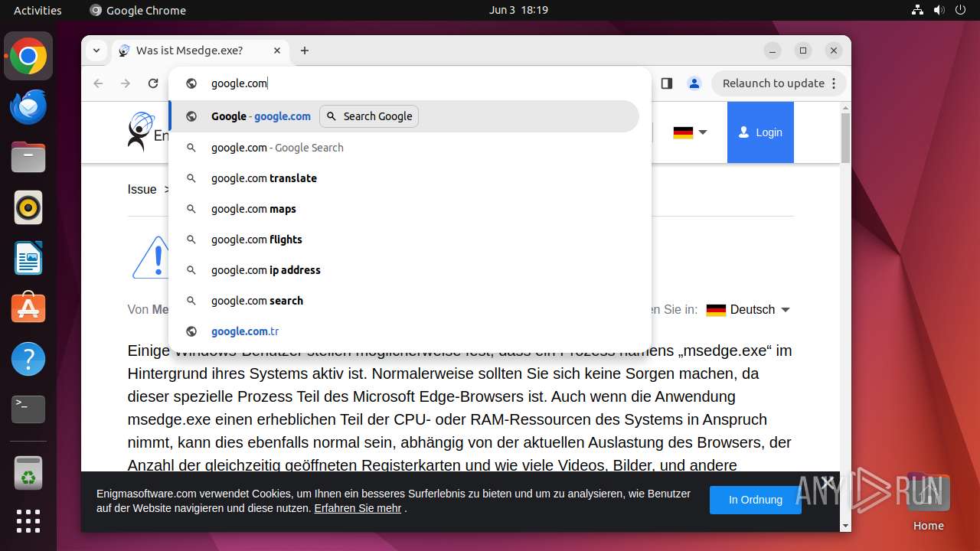This screenshot has width=980, height=551.
Task: Open the clock showing 'Jun 3 18:19'
Action: click(518, 10)
